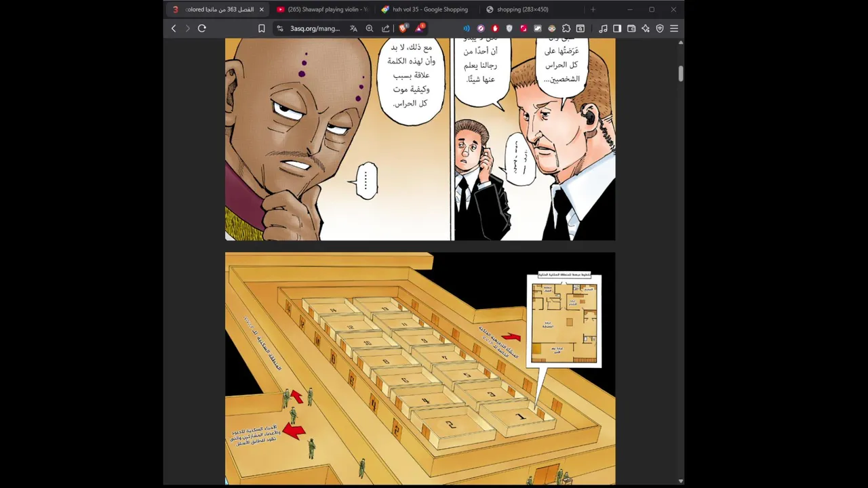Click the red square extension icon
This screenshot has height=488, width=868.
[x=524, y=28]
